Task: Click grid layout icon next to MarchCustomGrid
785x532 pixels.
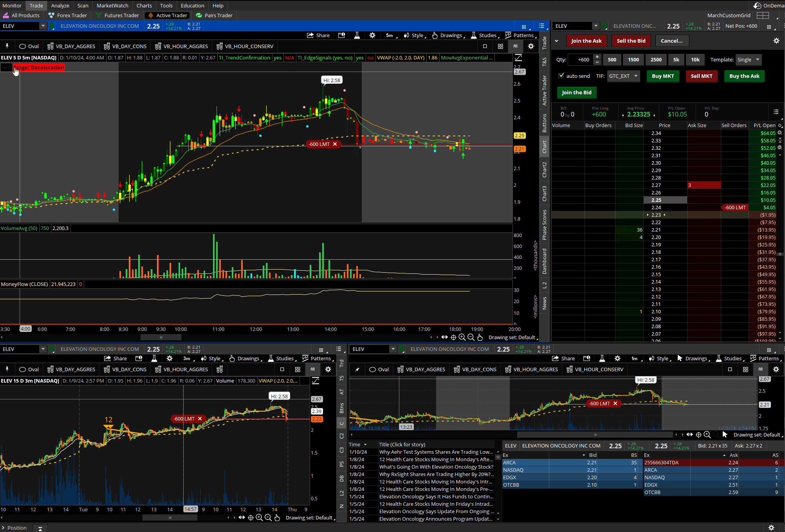Action: coord(763,15)
